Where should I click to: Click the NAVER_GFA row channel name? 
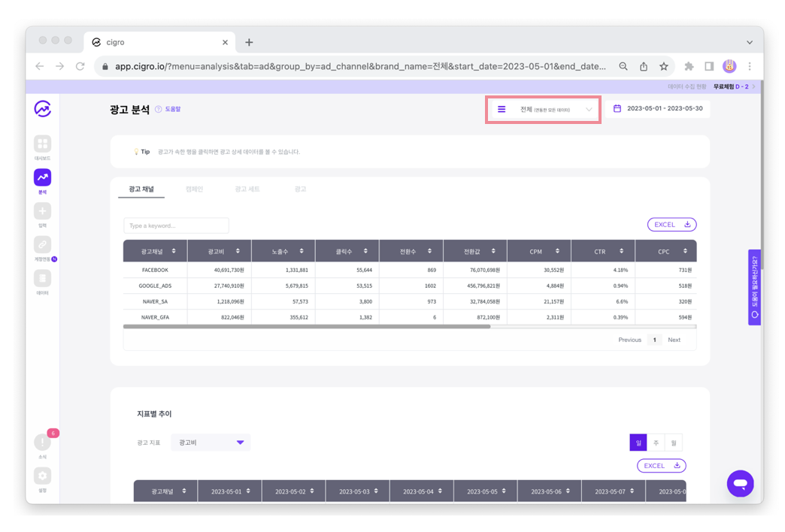pos(155,317)
